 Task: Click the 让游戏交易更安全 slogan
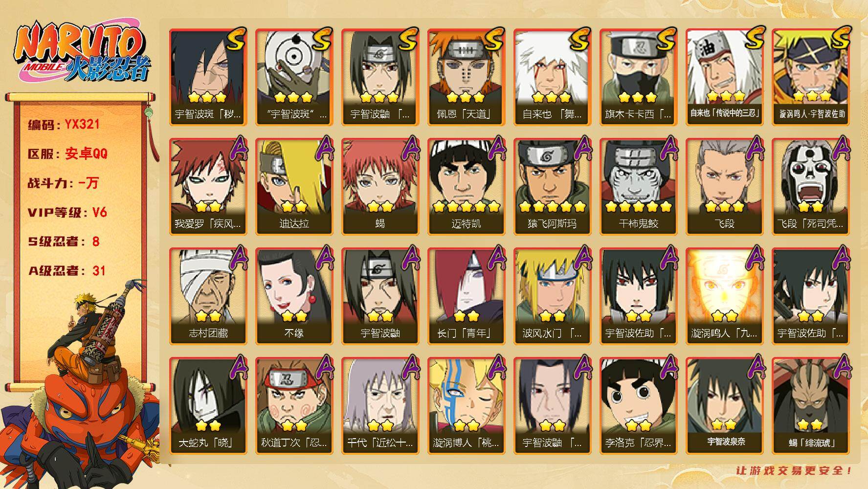(x=794, y=470)
